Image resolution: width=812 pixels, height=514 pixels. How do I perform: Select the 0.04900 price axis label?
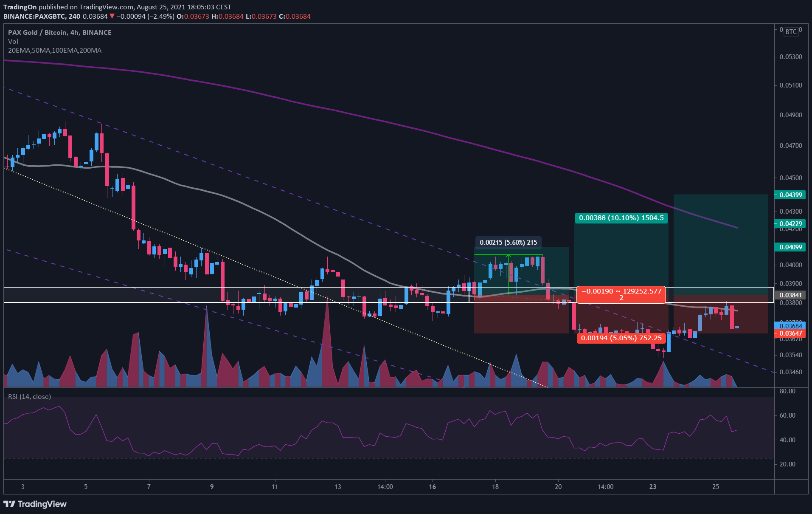click(791, 115)
